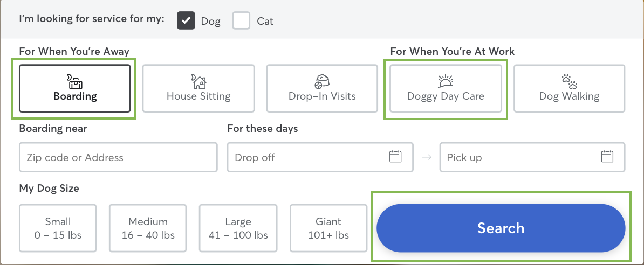Image resolution: width=644 pixels, height=265 pixels.
Task: Click the Boarding suitcase icon
Action: tap(75, 82)
